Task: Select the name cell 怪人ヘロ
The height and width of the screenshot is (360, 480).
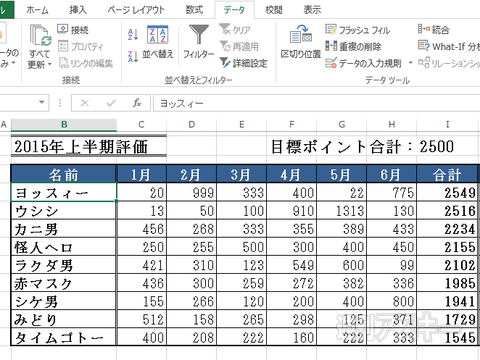Action: [64, 247]
